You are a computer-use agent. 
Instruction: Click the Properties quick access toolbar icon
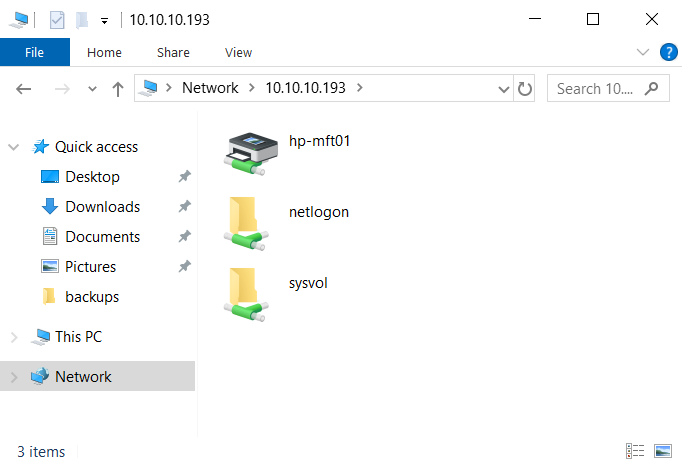pyautogui.click(x=57, y=20)
